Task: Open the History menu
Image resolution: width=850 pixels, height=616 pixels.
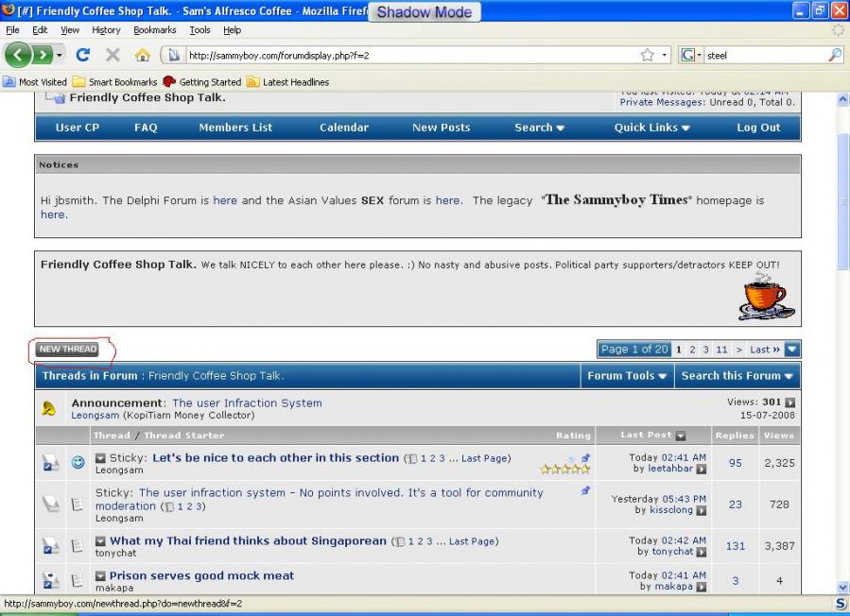Action: click(x=106, y=30)
